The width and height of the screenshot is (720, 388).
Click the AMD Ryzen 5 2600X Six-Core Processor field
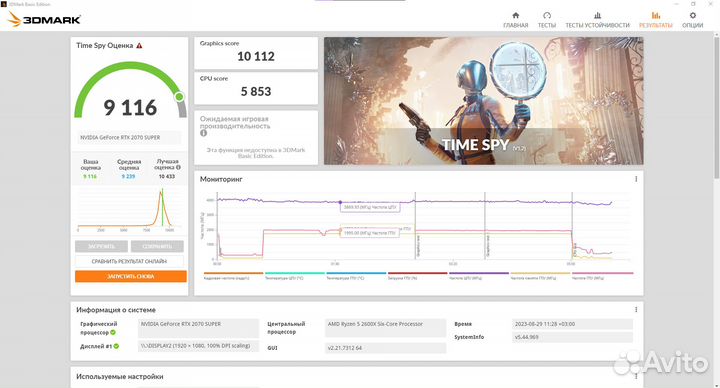[385, 327]
